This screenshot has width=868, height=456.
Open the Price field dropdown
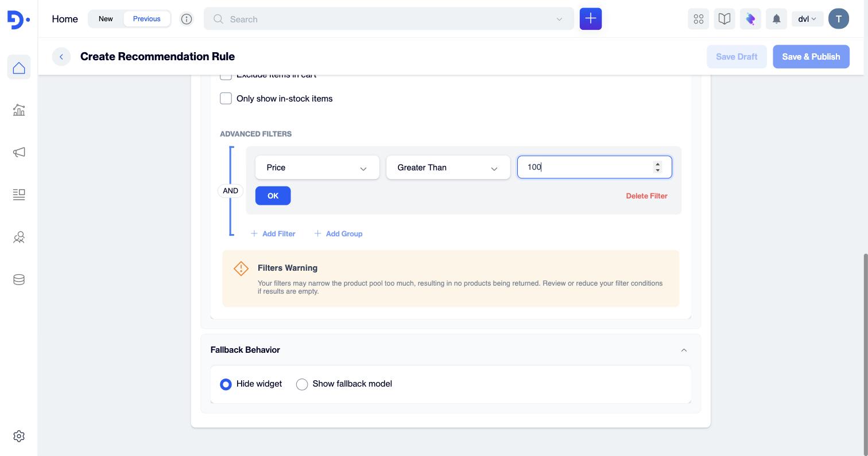pos(317,167)
